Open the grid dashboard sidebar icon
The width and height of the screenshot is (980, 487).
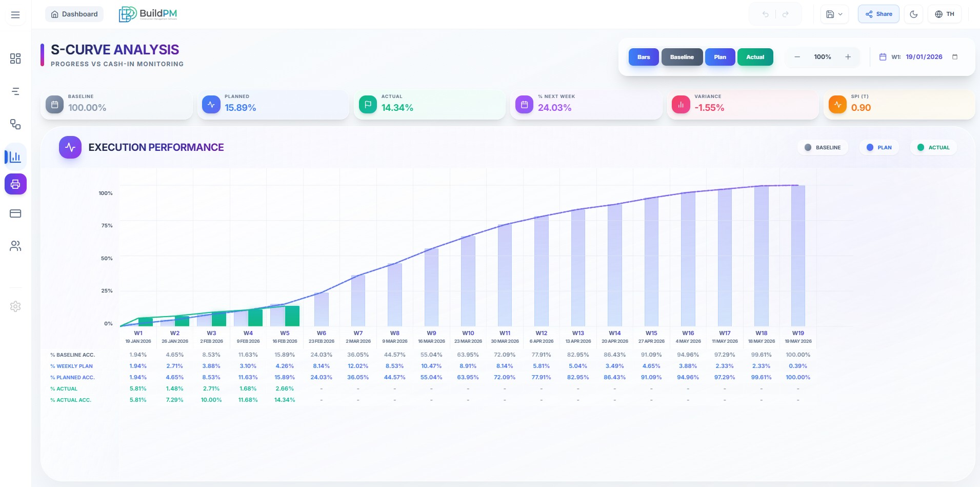pyautogui.click(x=15, y=59)
